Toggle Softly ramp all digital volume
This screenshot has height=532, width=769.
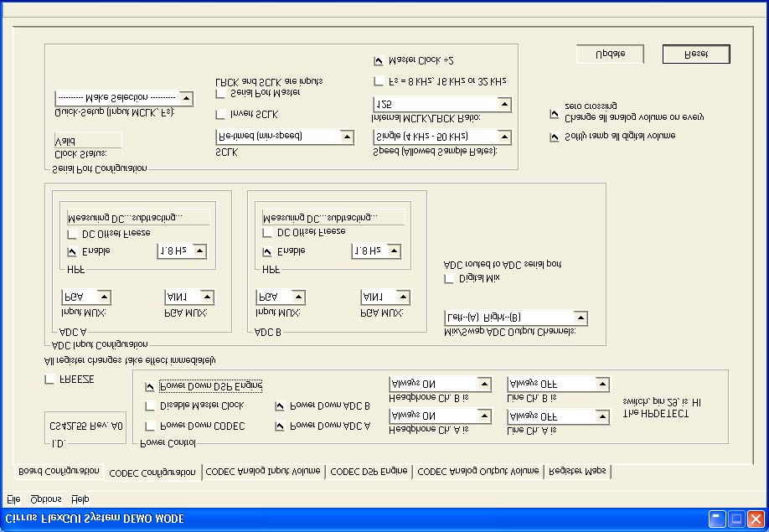point(554,136)
